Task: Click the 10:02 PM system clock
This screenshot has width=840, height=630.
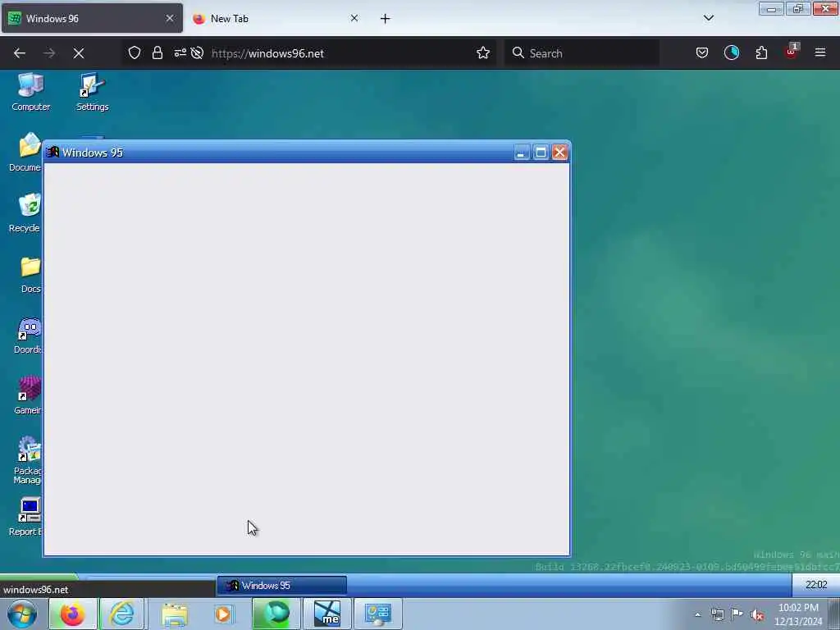Action: tap(798, 614)
